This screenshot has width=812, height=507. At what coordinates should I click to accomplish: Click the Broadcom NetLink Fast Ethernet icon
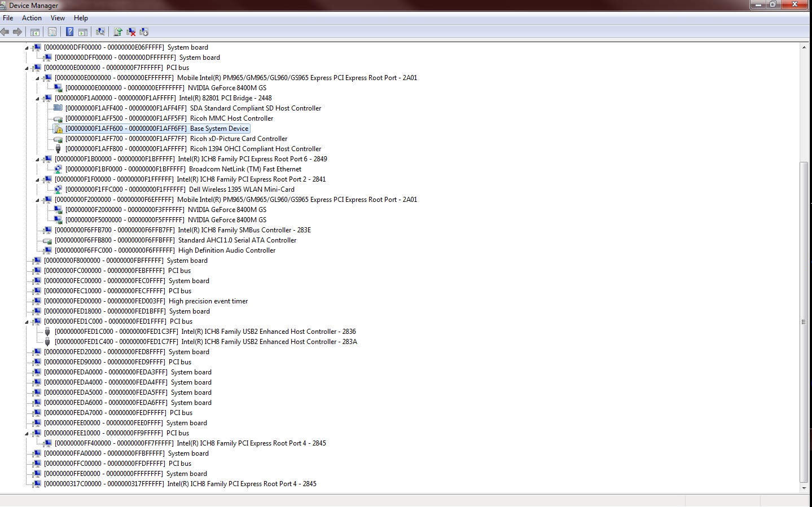(x=58, y=169)
